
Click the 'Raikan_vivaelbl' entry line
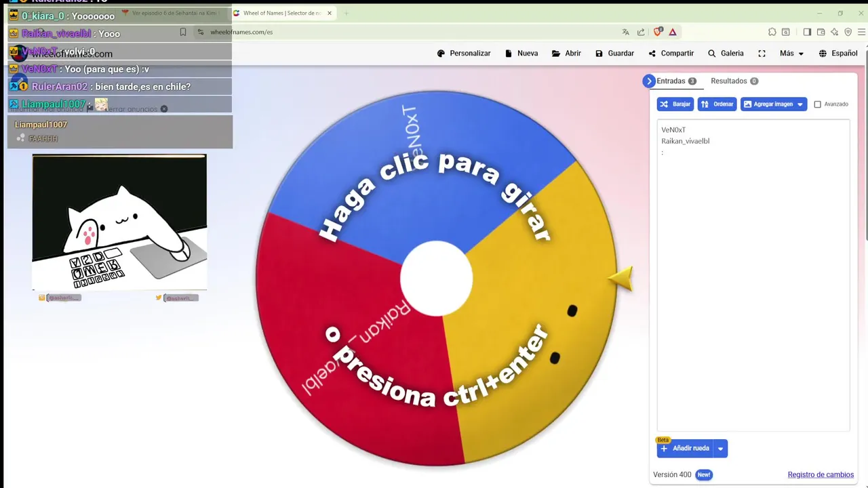(686, 141)
